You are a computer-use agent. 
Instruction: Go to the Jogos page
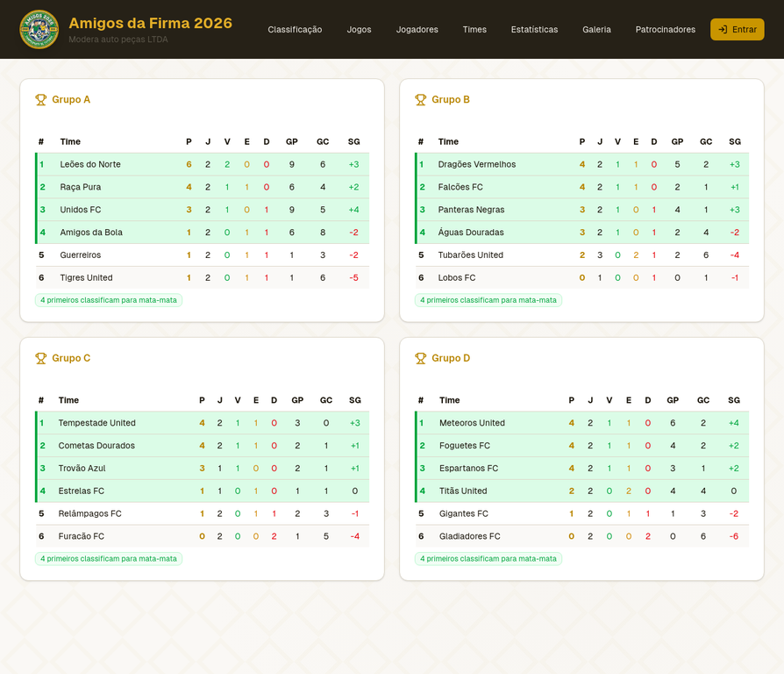pos(359,30)
